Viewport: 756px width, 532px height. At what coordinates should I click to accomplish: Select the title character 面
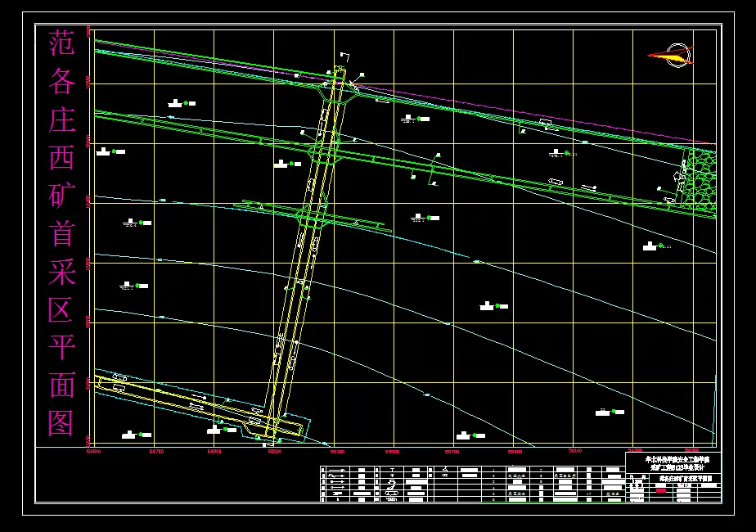pyautogui.click(x=61, y=385)
